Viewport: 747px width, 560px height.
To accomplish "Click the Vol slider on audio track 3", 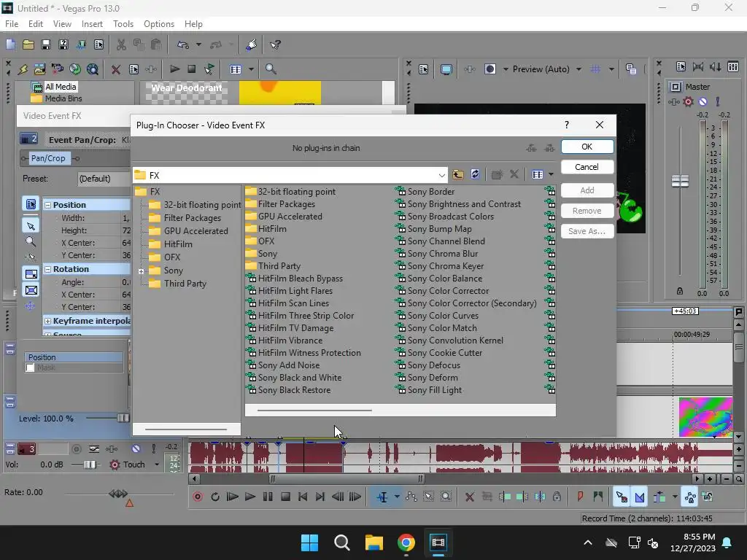I will tap(89, 464).
